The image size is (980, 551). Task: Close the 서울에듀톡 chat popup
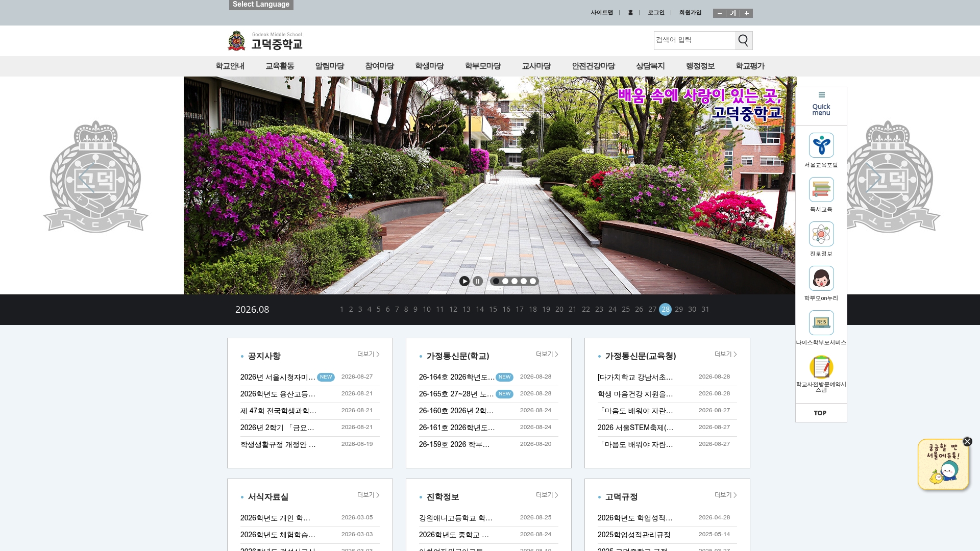pyautogui.click(x=967, y=442)
